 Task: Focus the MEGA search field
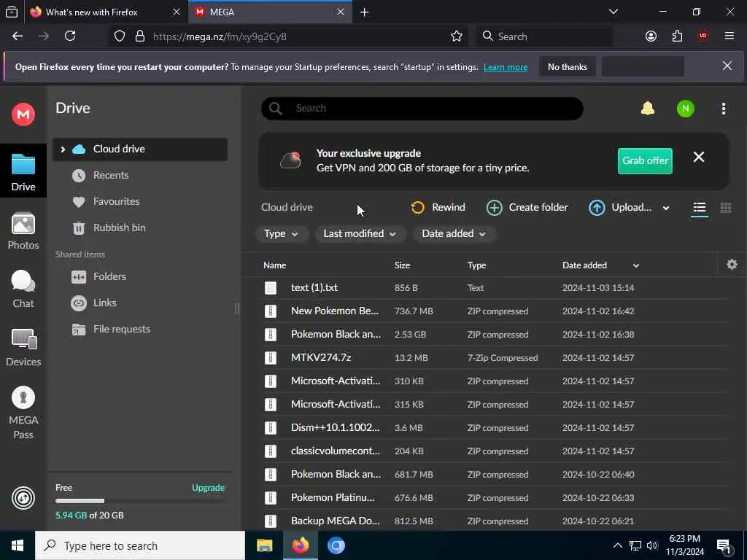[422, 109]
